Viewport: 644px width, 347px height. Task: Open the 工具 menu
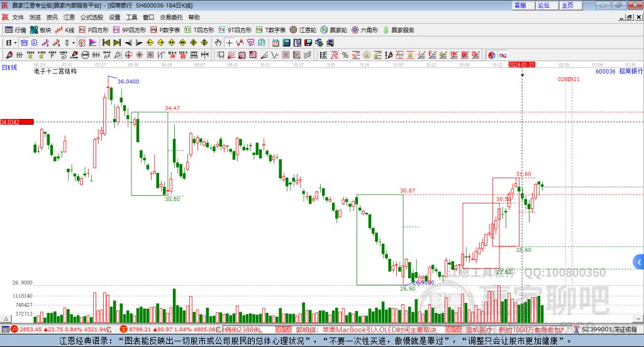coord(131,17)
